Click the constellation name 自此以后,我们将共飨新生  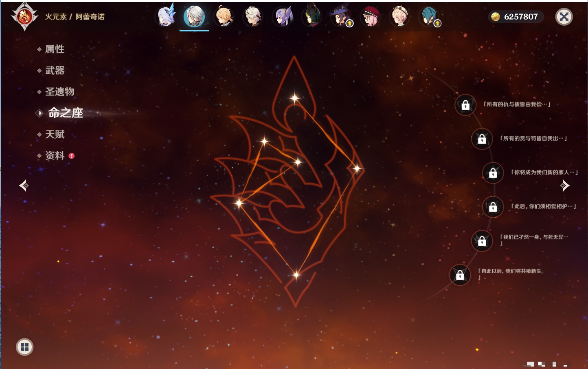(511, 274)
